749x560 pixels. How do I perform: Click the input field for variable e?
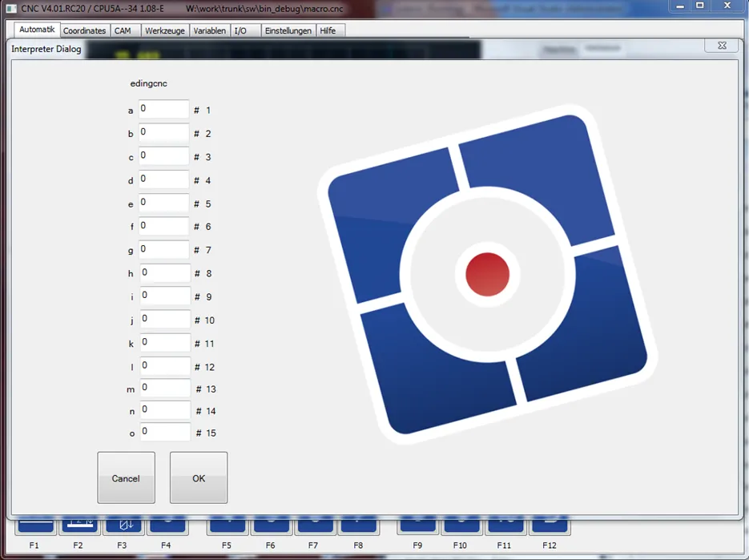[164, 203]
